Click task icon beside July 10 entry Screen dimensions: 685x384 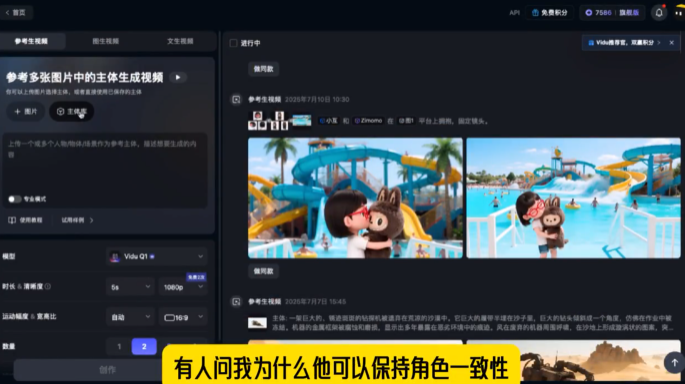pyautogui.click(x=236, y=100)
